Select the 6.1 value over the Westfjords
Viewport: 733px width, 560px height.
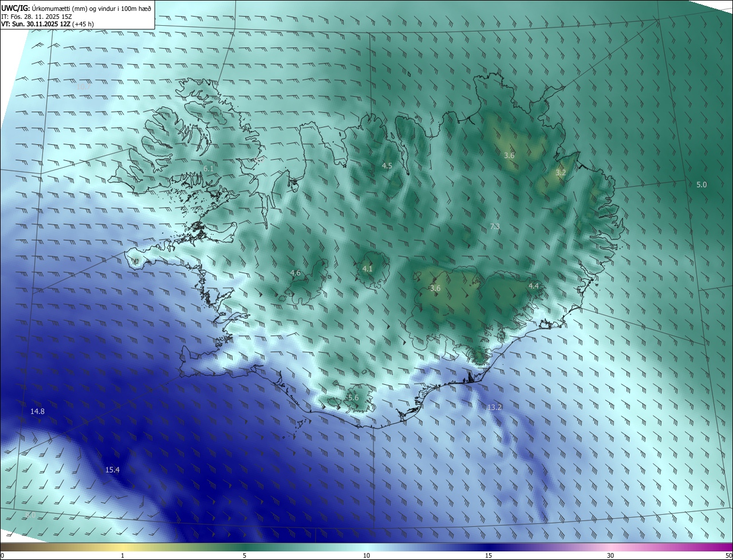[208, 169]
